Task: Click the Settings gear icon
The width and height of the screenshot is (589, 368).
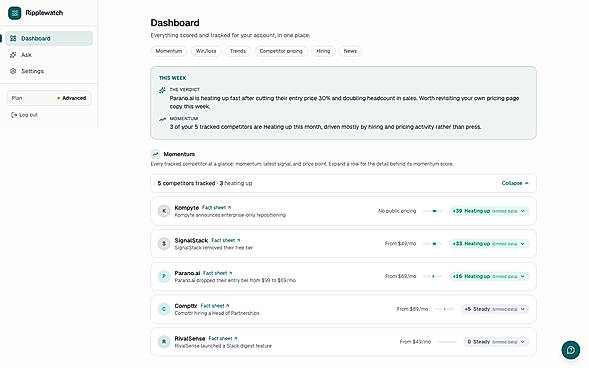Action: pyautogui.click(x=13, y=71)
